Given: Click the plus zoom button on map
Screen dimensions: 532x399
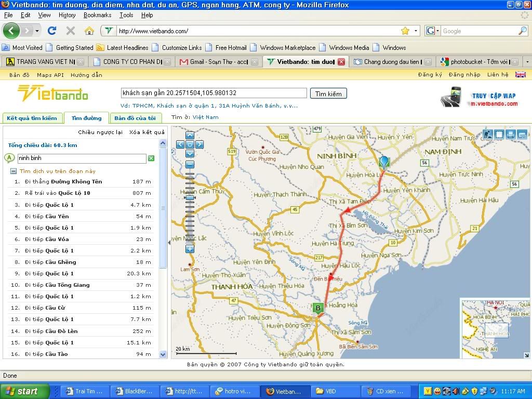Looking at the screenshot, I should [x=190, y=249].
